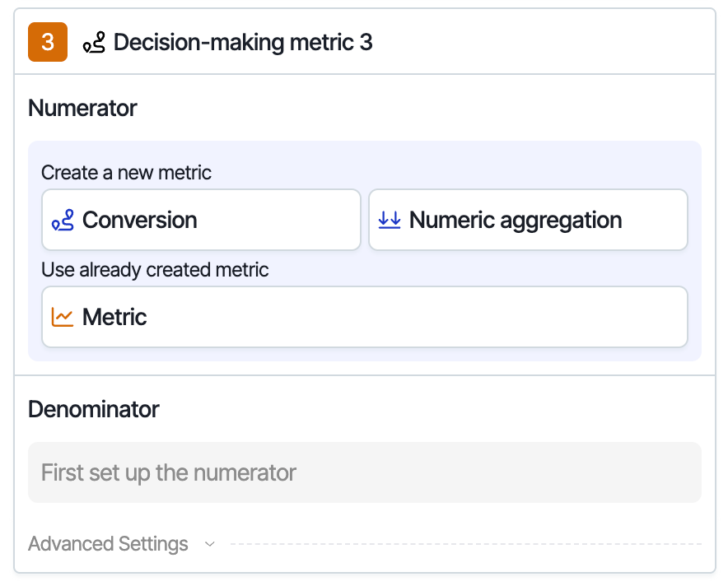Select the Conversion metric type button
The width and height of the screenshot is (728, 586).
[201, 220]
